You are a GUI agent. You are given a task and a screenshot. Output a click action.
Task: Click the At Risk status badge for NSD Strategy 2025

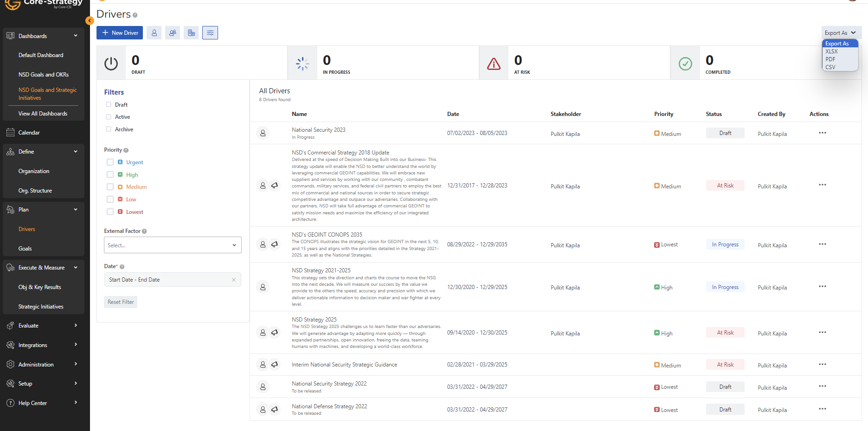point(725,333)
